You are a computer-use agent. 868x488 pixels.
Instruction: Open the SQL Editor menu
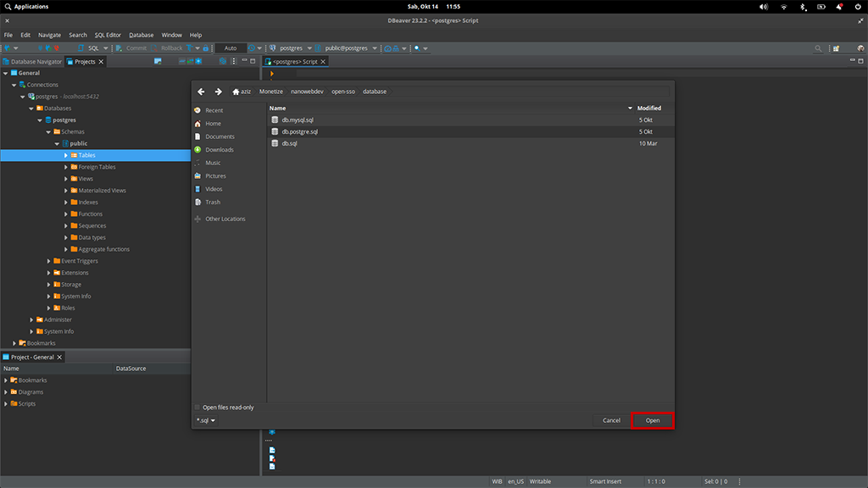[108, 35]
